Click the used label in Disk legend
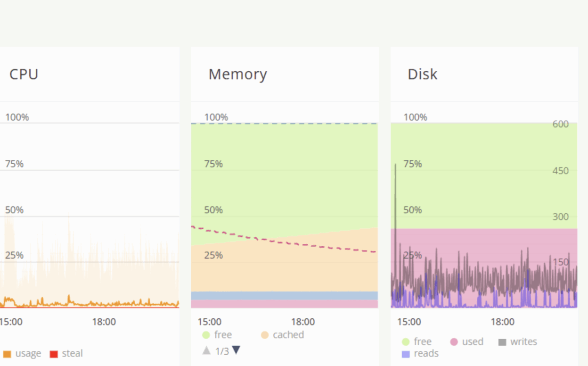588x366 pixels. (473, 342)
